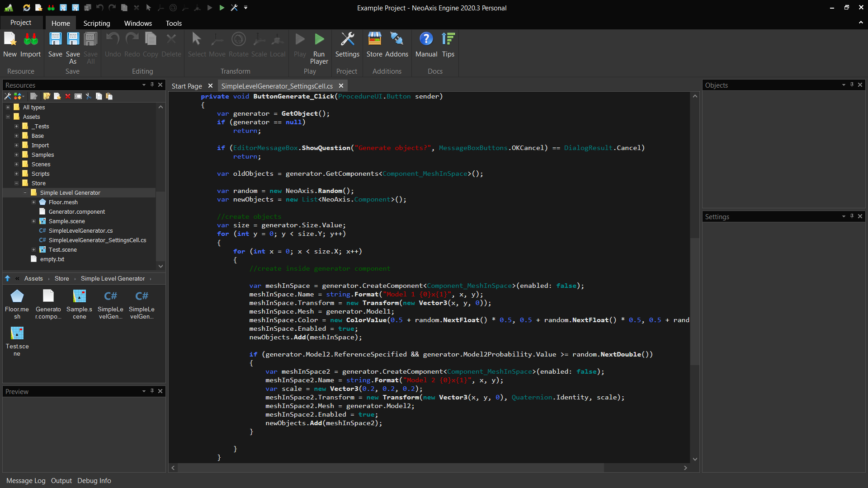Open the Output panel at bottom

click(61, 480)
